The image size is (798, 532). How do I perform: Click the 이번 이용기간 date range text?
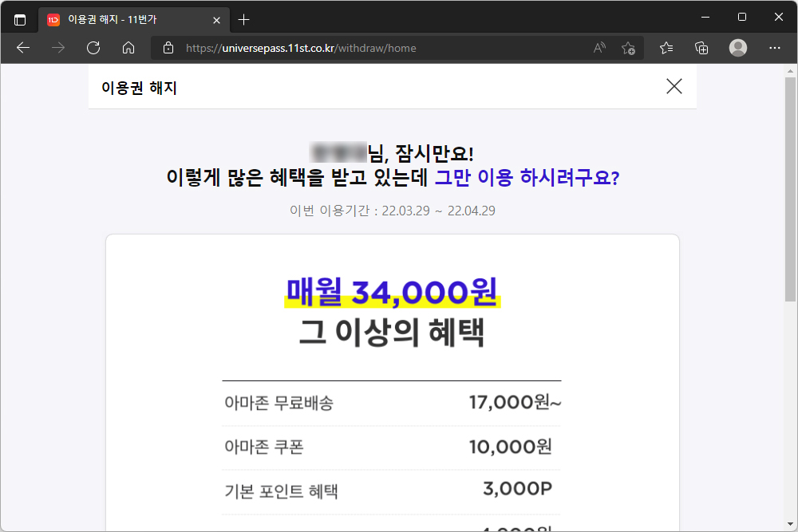tap(393, 211)
